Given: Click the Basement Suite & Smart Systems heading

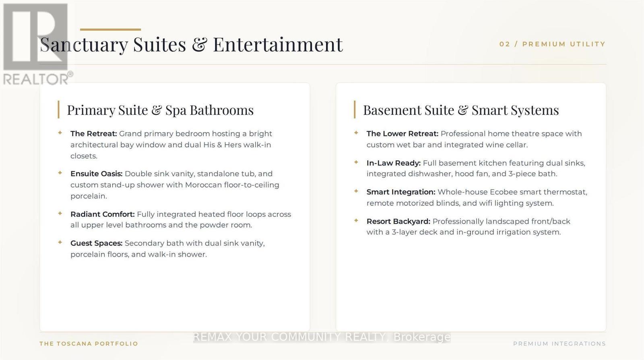Looking at the screenshot, I should tap(461, 110).
